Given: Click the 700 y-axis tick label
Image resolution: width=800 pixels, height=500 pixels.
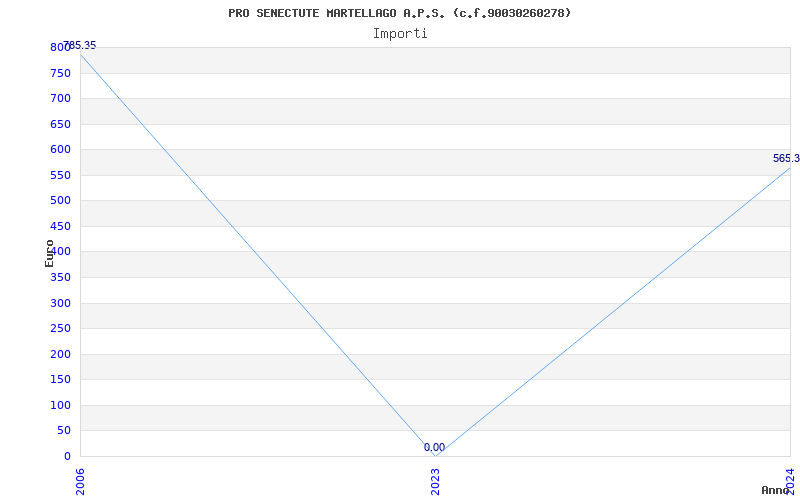Looking at the screenshot, I should point(60,98).
